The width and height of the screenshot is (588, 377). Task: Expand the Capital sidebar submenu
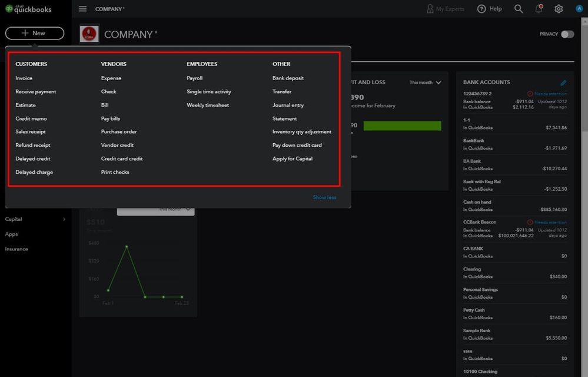tap(64, 219)
